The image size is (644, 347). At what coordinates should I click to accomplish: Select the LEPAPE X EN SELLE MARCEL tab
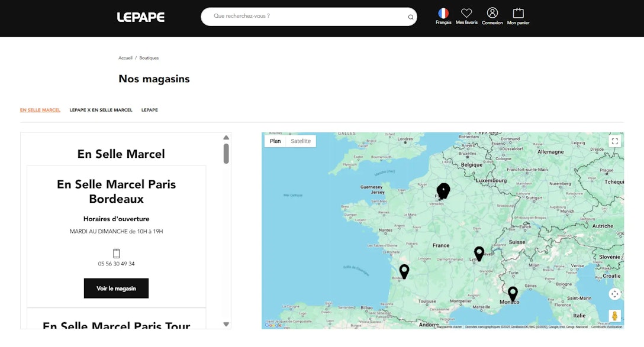tap(101, 110)
